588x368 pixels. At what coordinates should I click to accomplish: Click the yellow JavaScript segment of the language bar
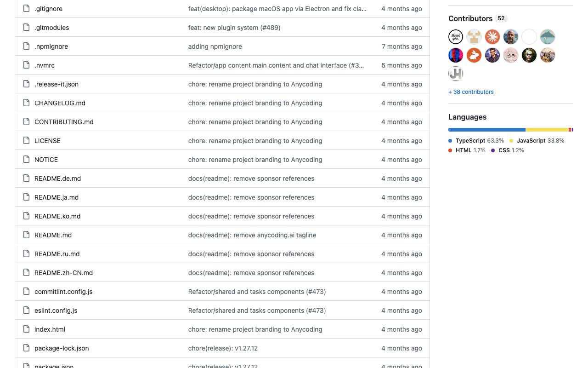point(547,130)
